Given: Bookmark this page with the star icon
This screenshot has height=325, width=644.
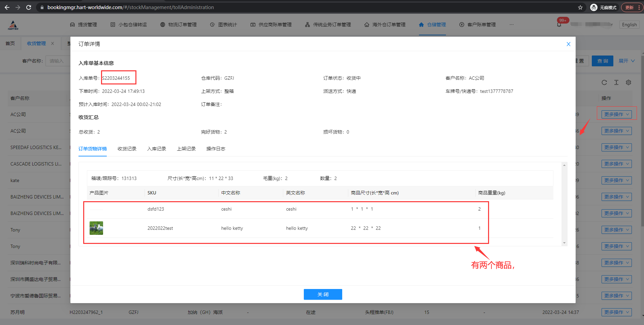Looking at the screenshot, I should [580, 7].
